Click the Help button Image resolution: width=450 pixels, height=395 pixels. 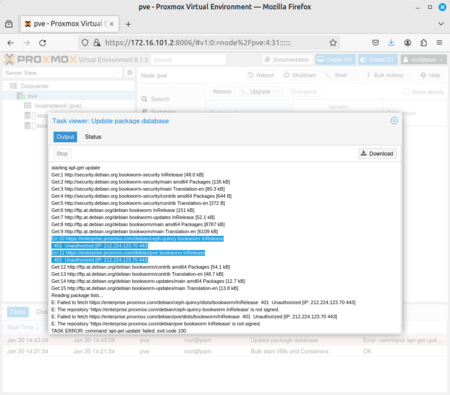pos(431,75)
